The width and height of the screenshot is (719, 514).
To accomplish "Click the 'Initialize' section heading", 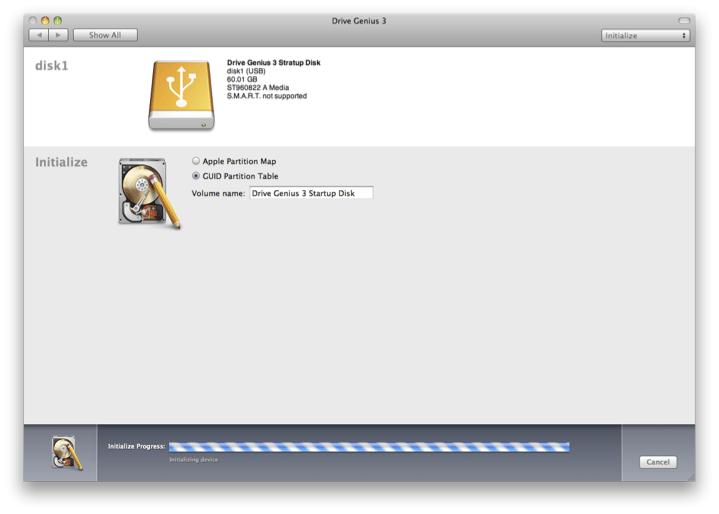I will pos(61,162).
